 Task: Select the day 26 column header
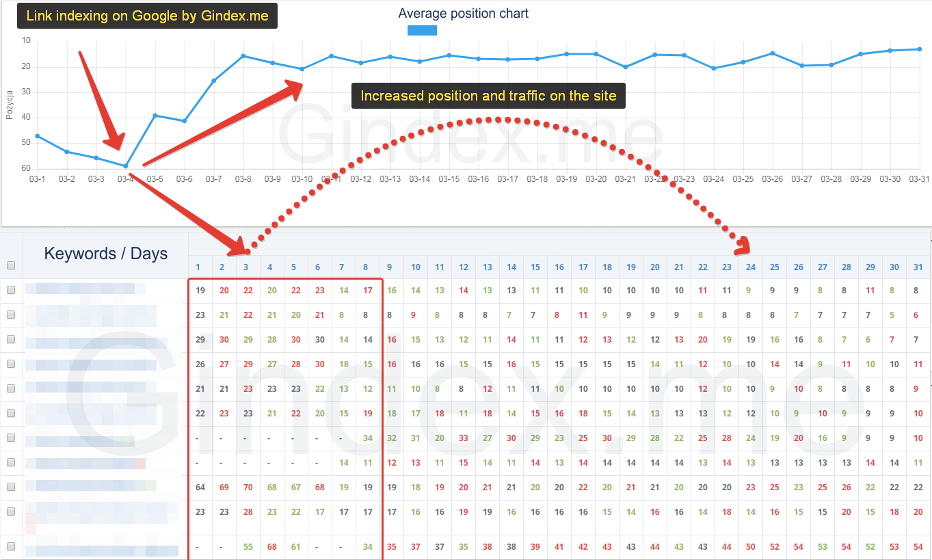(x=799, y=267)
